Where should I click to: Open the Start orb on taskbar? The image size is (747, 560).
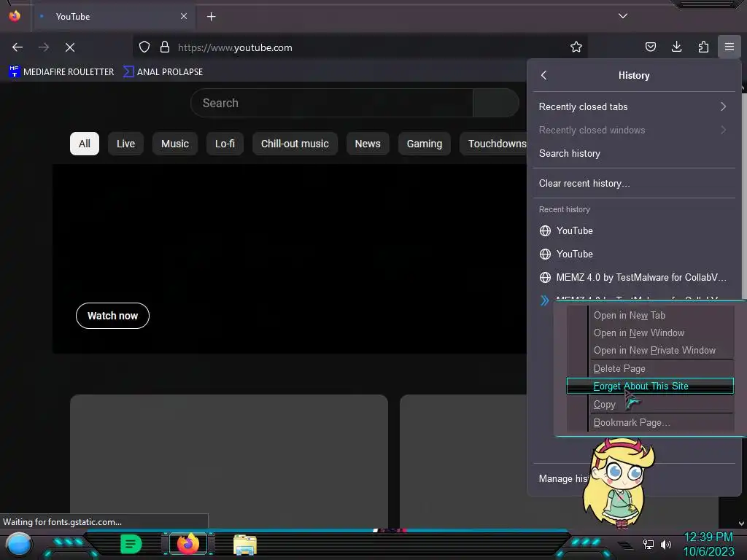pyautogui.click(x=18, y=544)
